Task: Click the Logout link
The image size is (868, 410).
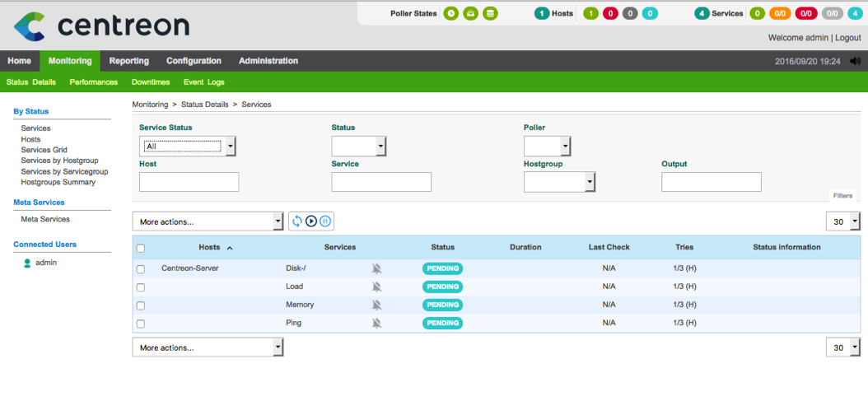Action: point(848,38)
